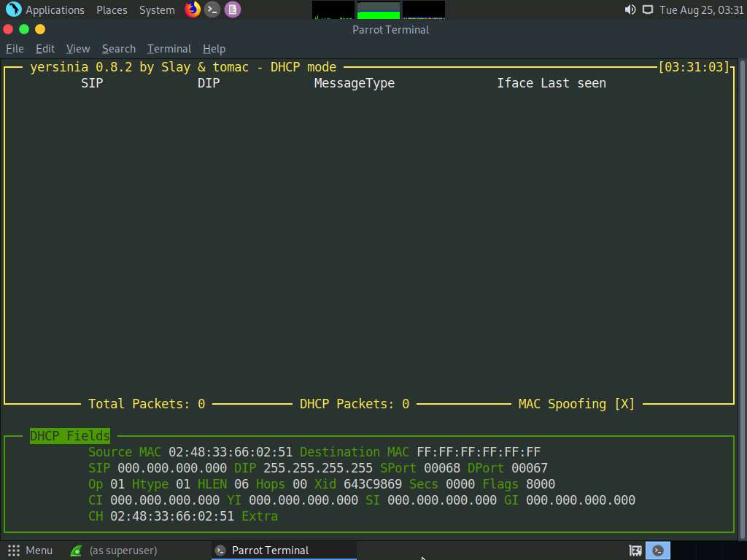Open the Help menu
Image resolution: width=747 pixels, height=560 pixels.
click(214, 49)
